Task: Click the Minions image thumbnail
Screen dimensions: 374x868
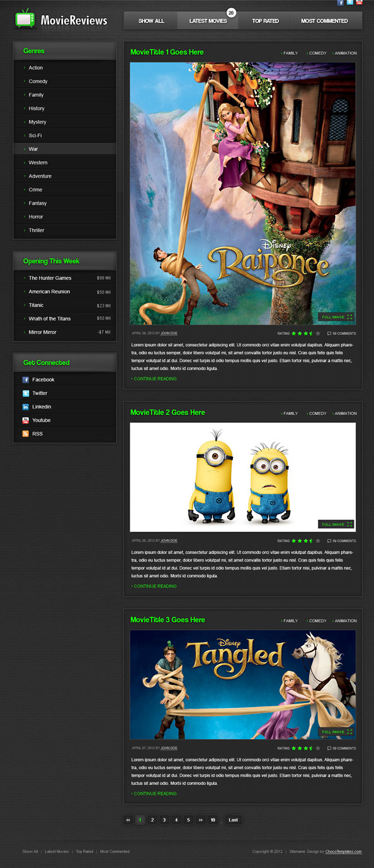Action: coord(243,477)
